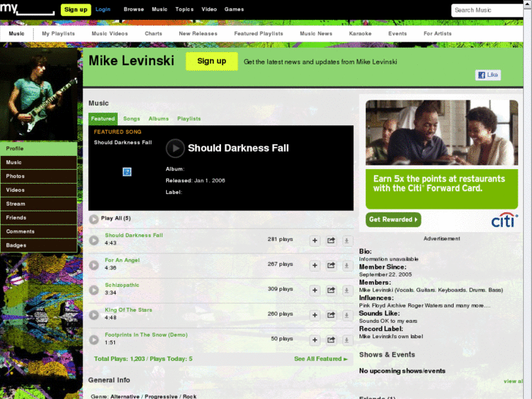Download icon for For An Angel

[x=347, y=265]
